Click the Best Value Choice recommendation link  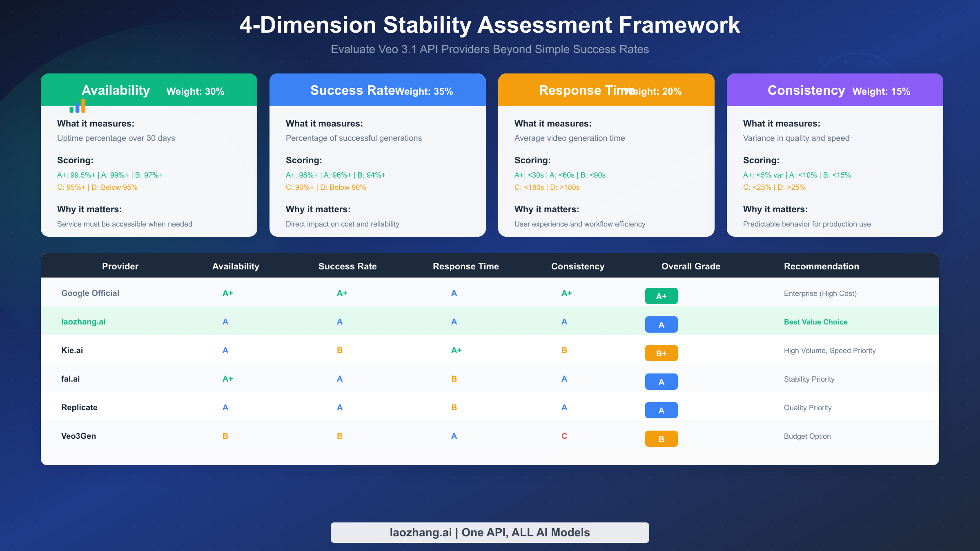click(815, 322)
